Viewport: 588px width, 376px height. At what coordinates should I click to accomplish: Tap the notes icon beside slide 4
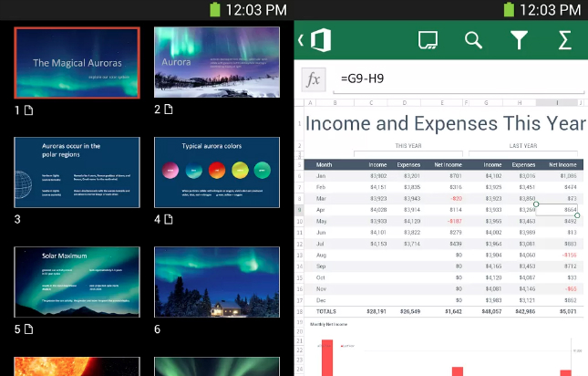170,220
